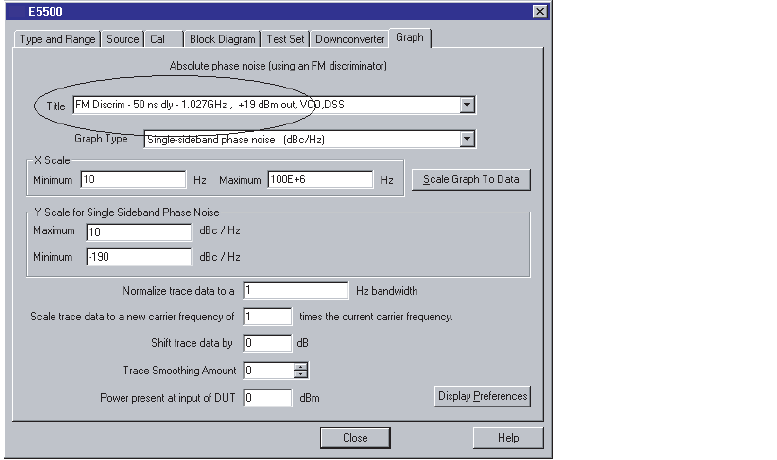
Task: Open Display Preferences
Action: (482, 397)
